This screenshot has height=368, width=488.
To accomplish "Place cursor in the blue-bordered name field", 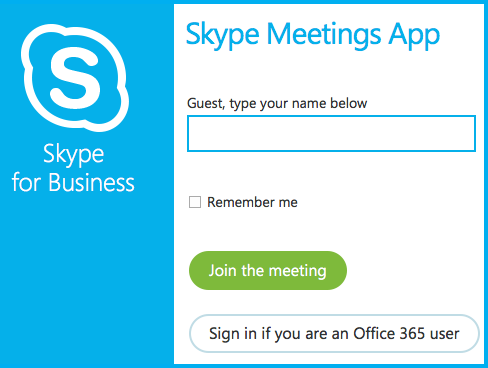I will 331,133.
